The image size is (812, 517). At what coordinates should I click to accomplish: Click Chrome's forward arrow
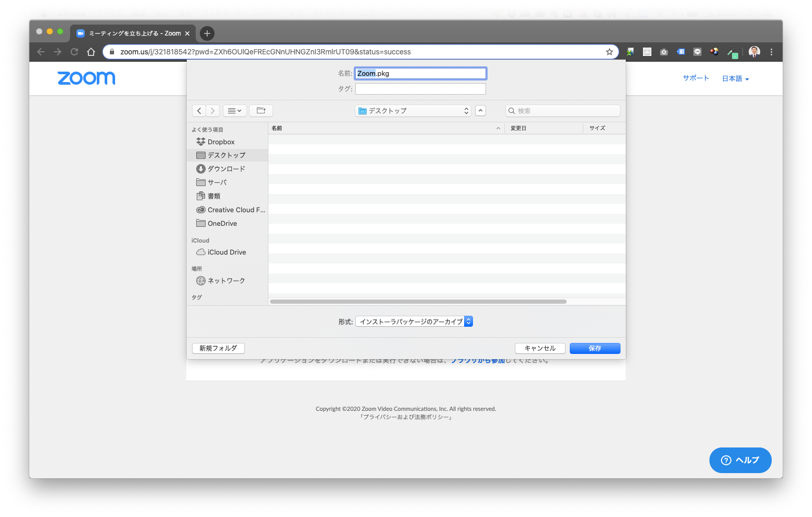point(58,52)
